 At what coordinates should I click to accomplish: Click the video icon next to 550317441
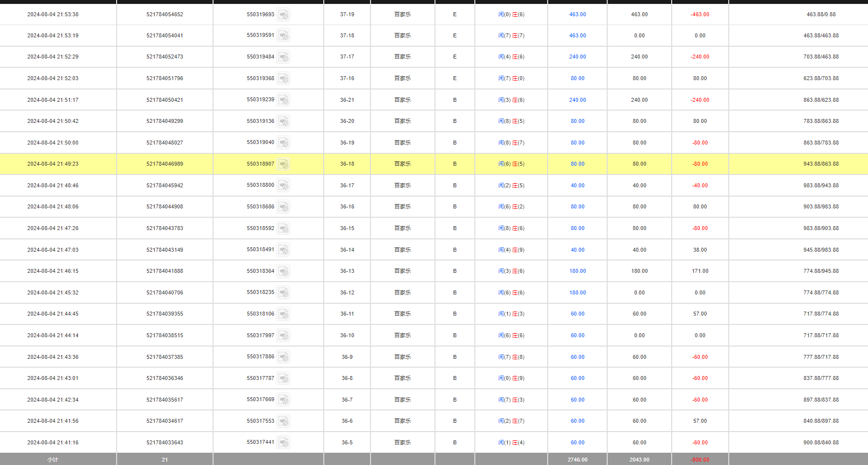(x=283, y=442)
